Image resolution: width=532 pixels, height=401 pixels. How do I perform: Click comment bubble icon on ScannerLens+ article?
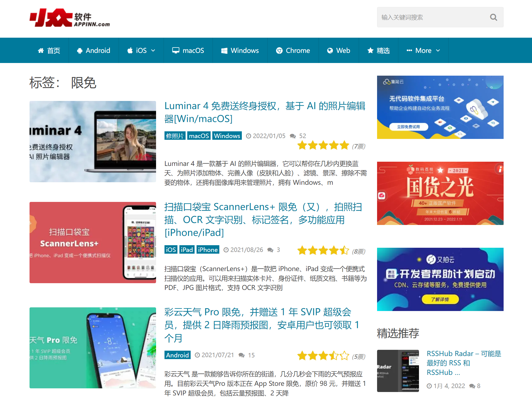(x=270, y=250)
